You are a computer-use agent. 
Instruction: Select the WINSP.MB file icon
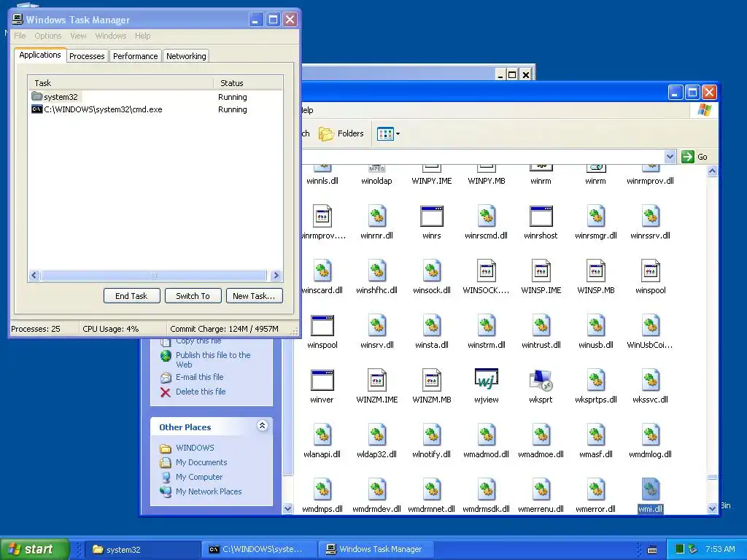coord(596,271)
